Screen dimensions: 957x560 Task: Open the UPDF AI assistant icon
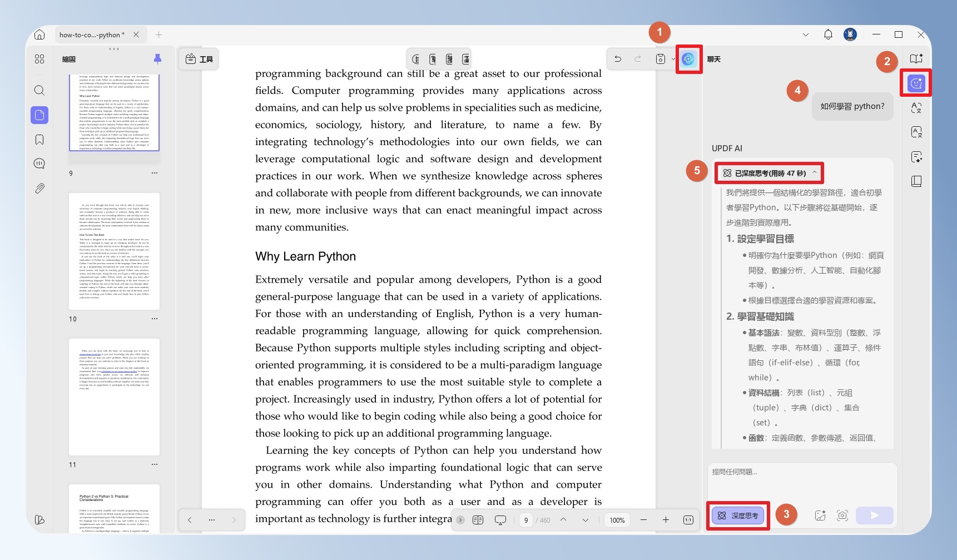click(x=688, y=59)
